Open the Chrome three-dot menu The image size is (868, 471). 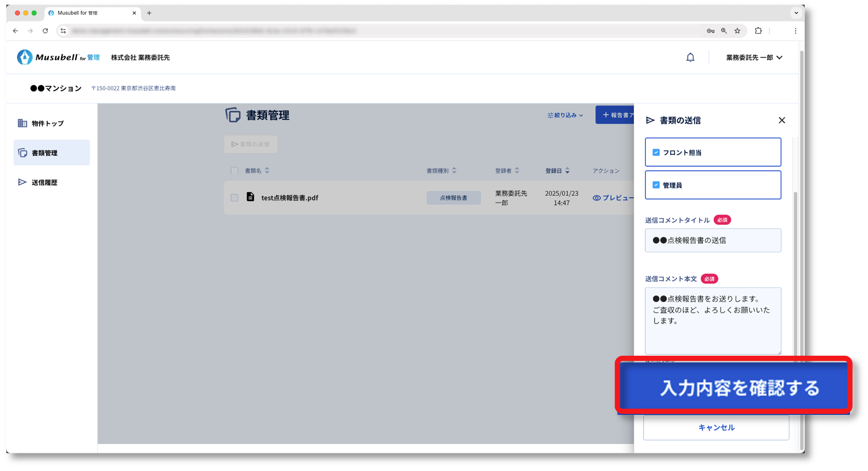coord(795,31)
